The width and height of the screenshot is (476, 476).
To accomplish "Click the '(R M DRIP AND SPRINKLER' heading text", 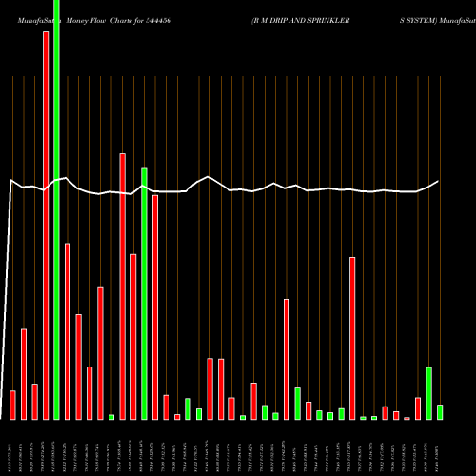I will coord(301,21).
